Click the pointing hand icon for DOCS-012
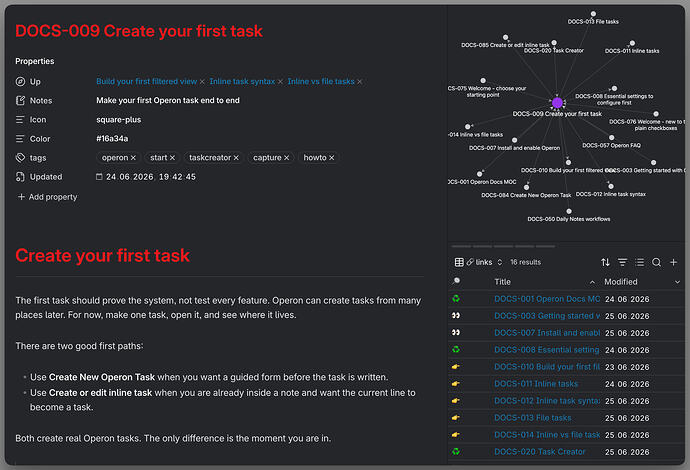 455,401
